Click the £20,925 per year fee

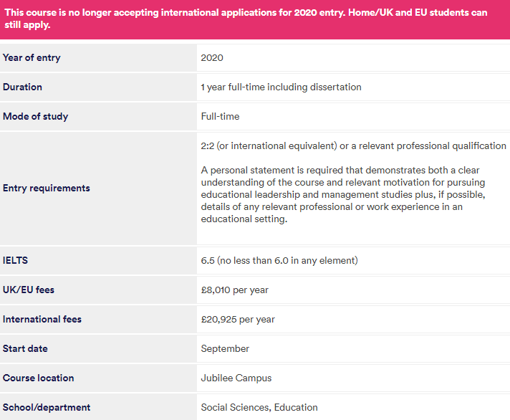(x=238, y=320)
